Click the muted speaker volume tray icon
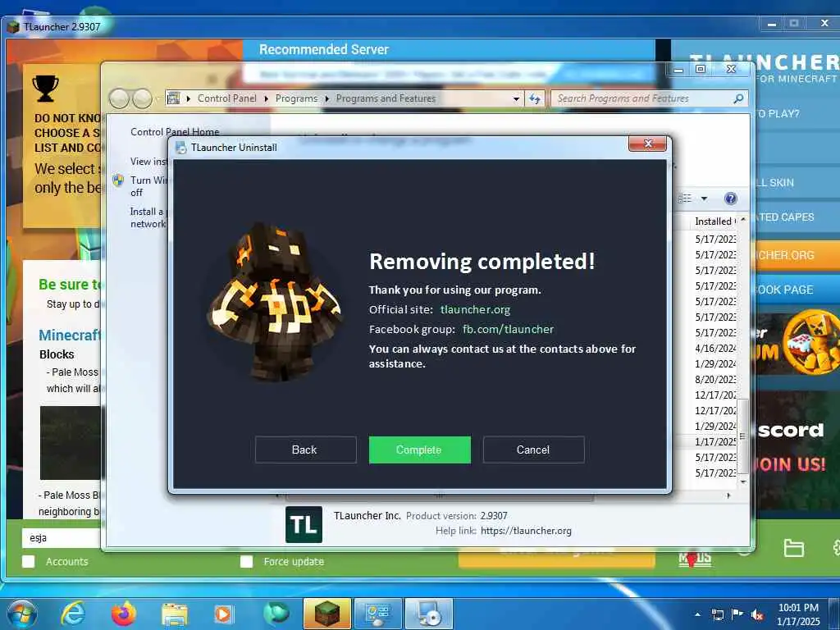 coord(757,614)
